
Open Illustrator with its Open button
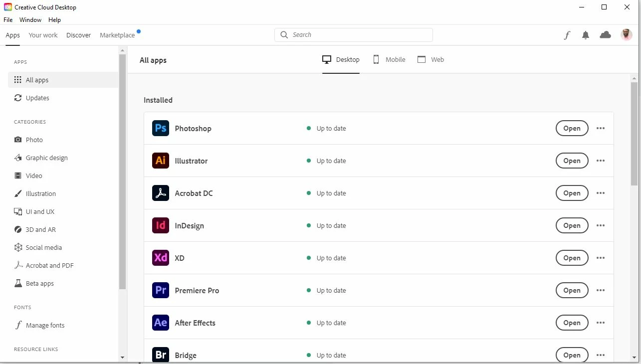click(572, 161)
